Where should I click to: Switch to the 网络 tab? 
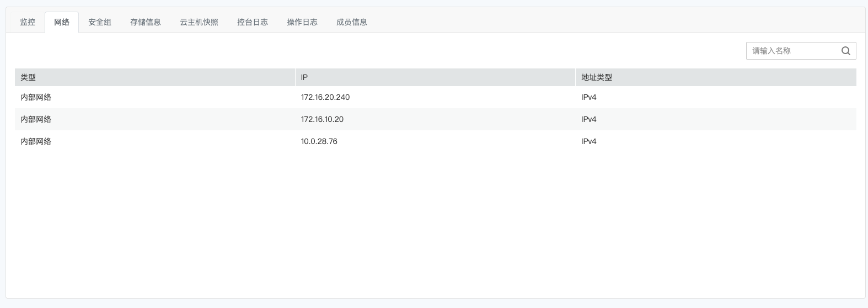point(62,22)
